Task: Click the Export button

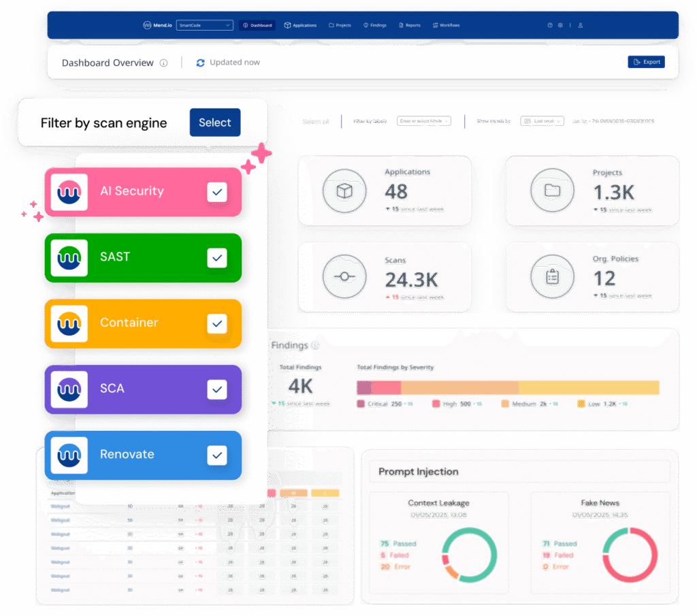Action: (646, 62)
